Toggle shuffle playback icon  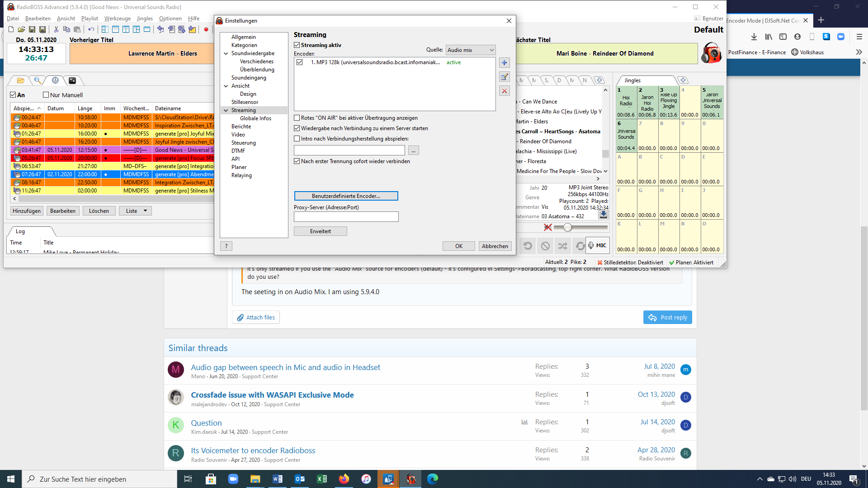tap(562, 246)
